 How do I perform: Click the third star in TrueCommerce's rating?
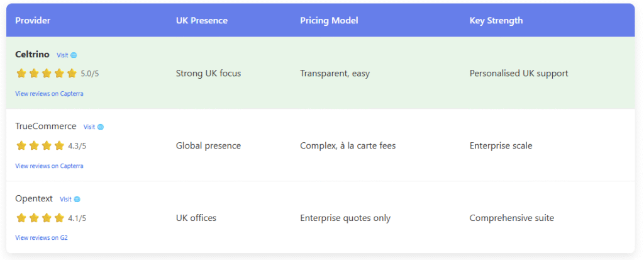(x=47, y=146)
